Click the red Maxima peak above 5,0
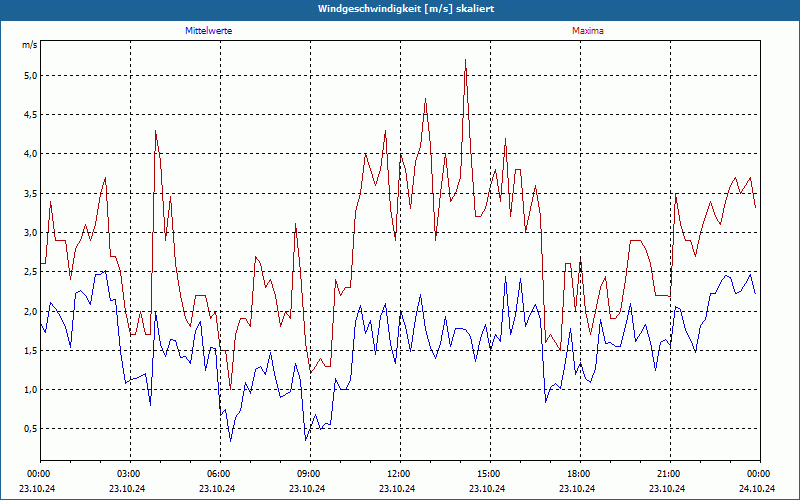 pos(465,60)
